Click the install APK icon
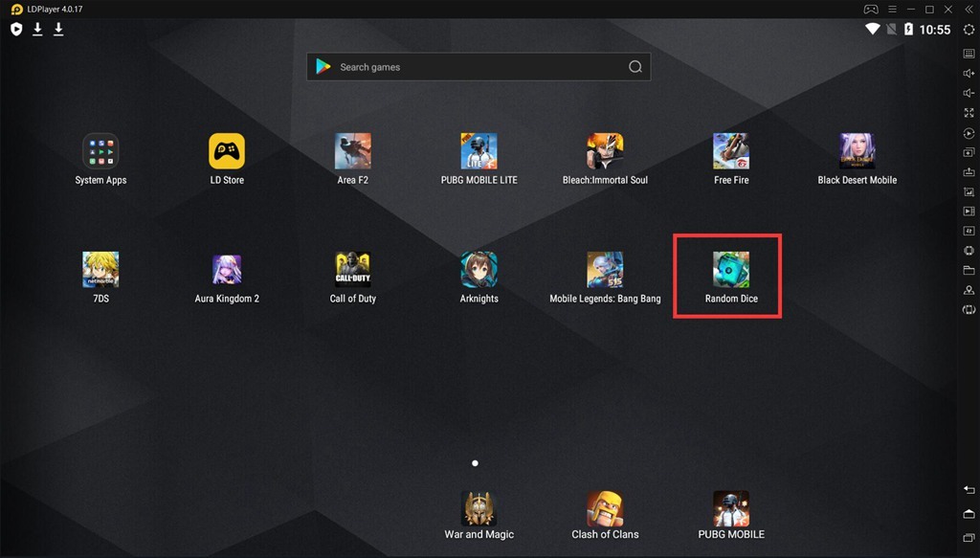Screen dimensions: 980x558 [x=969, y=172]
